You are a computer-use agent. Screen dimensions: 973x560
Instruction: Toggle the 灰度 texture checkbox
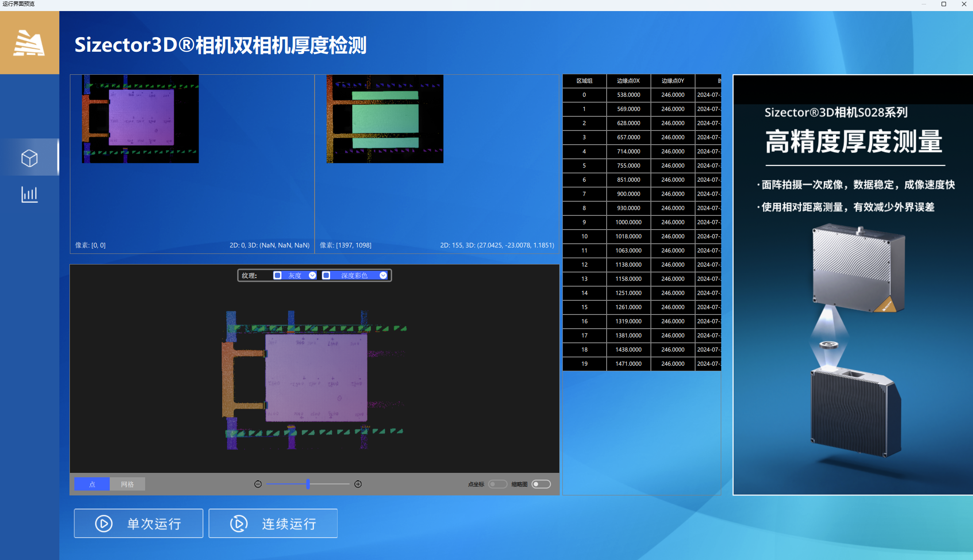(277, 276)
